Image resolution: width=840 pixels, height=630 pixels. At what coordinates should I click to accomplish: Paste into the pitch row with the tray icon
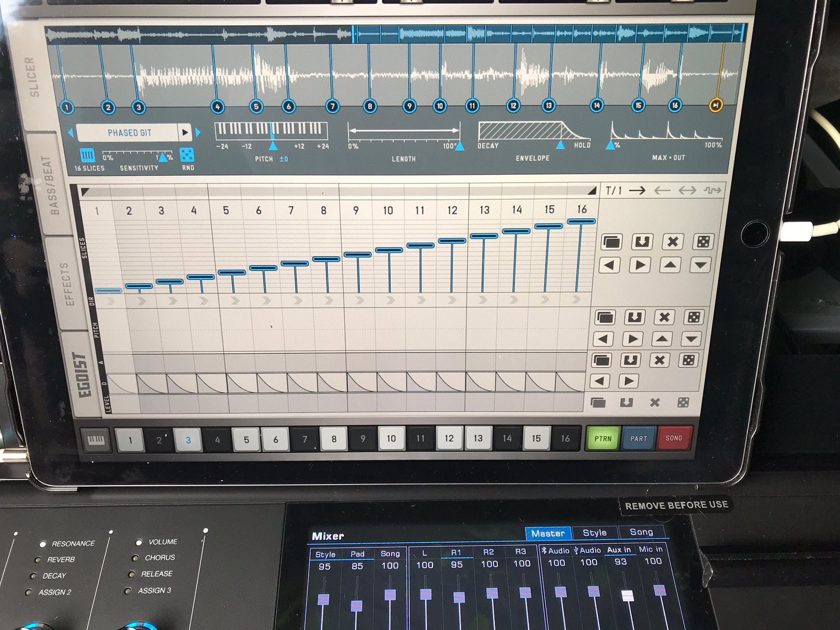point(634,317)
